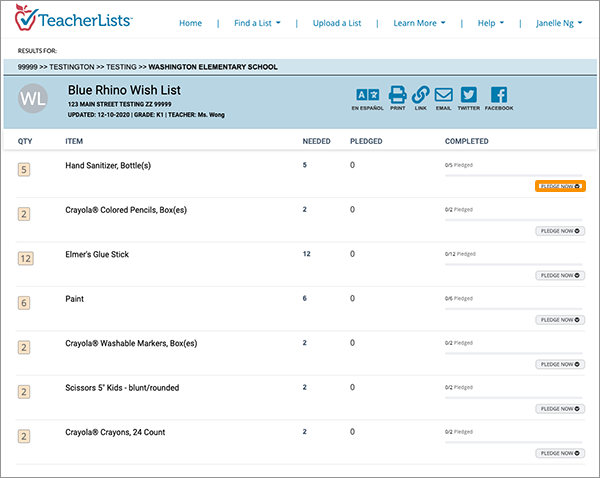
Task: Click the address line 123 Main Street
Action: [x=119, y=104]
